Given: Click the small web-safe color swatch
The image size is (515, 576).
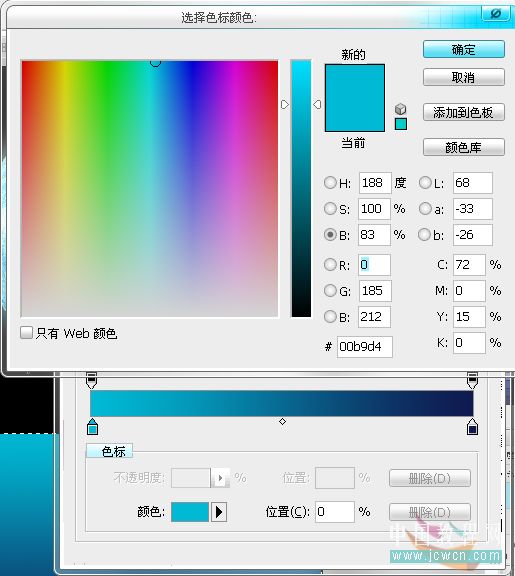Looking at the screenshot, I should (x=401, y=124).
